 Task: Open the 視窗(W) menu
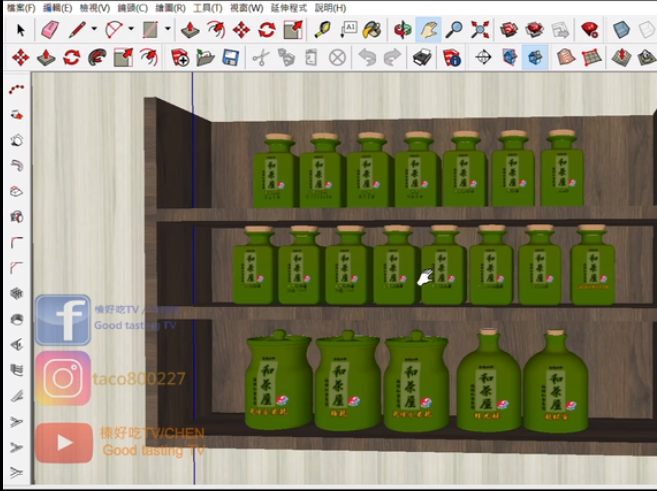pos(246,8)
